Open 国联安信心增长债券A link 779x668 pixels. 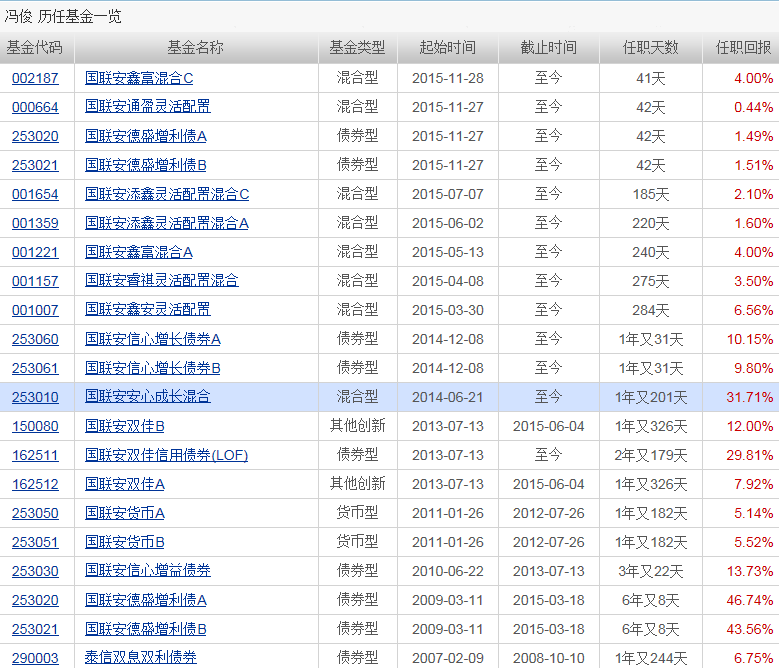pyautogui.click(x=153, y=339)
